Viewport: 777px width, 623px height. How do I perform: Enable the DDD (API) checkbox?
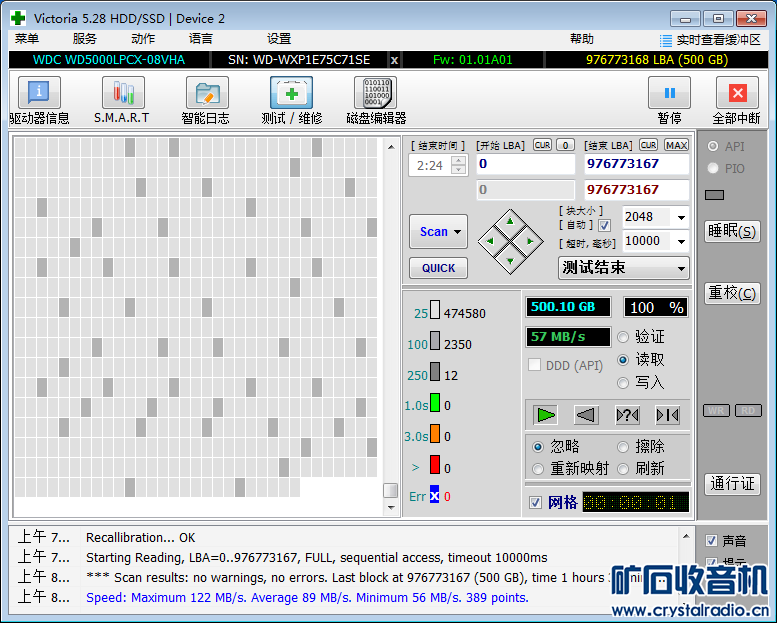coord(534,365)
